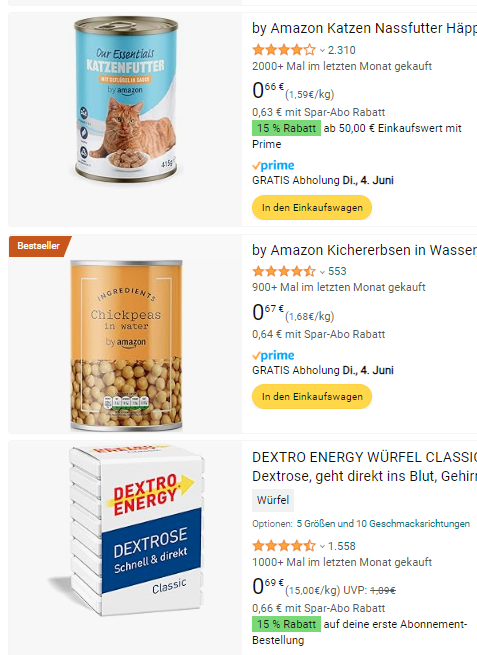Select the Würfel option chip

point(273,500)
